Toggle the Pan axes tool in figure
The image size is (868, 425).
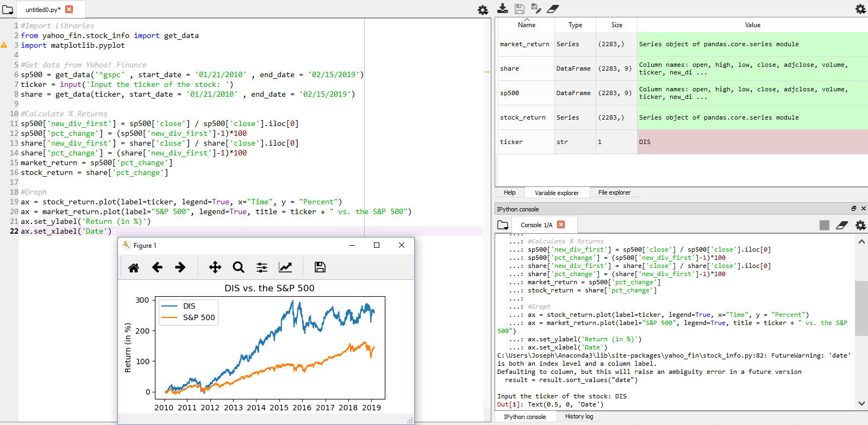click(215, 267)
